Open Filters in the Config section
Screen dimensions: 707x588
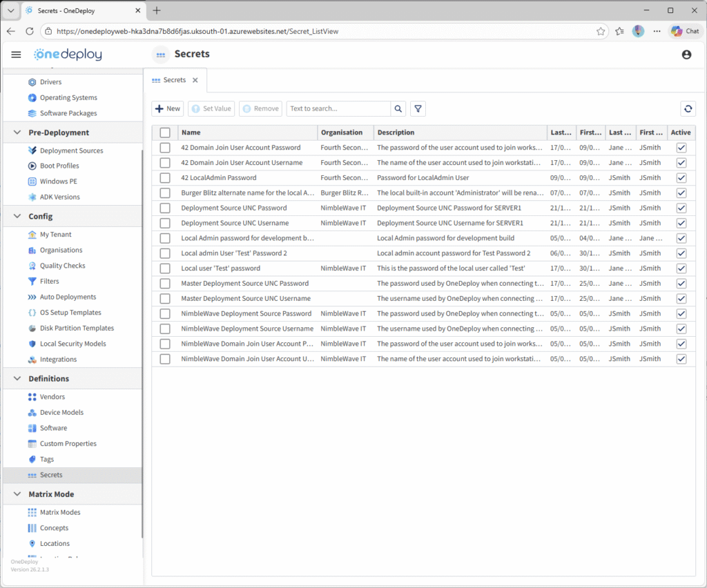49,281
